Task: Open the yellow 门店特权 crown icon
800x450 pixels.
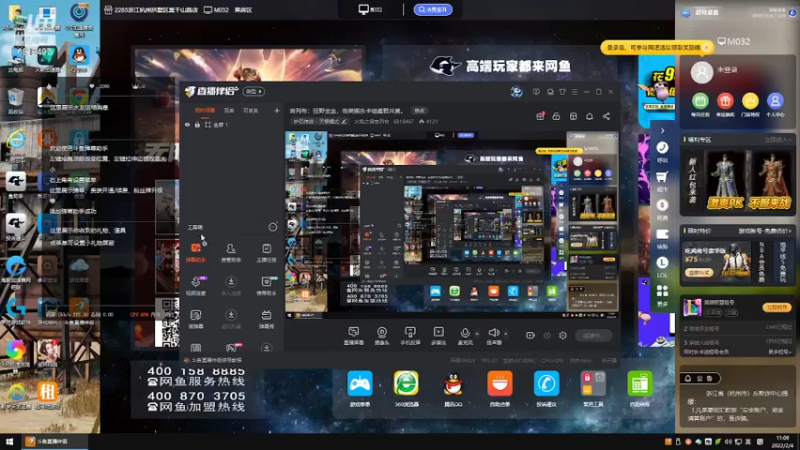Action: click(x=750, y=101)
